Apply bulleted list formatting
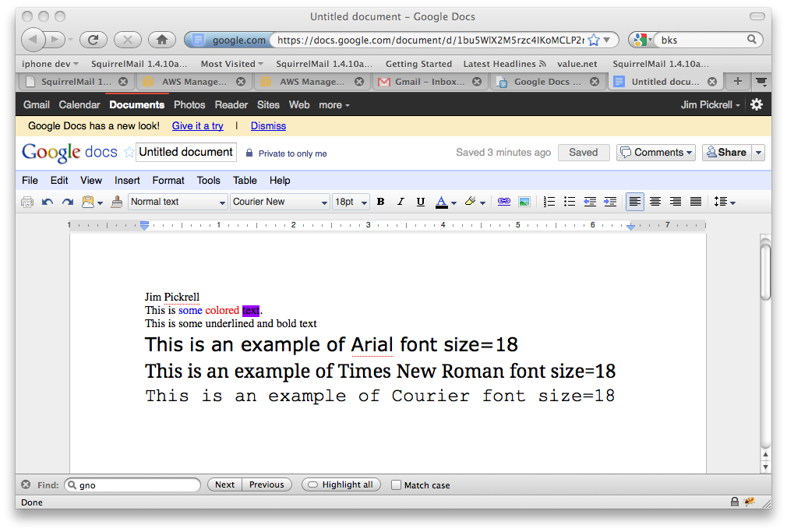This screenshot has width=787, height=532. click(570, 202)
